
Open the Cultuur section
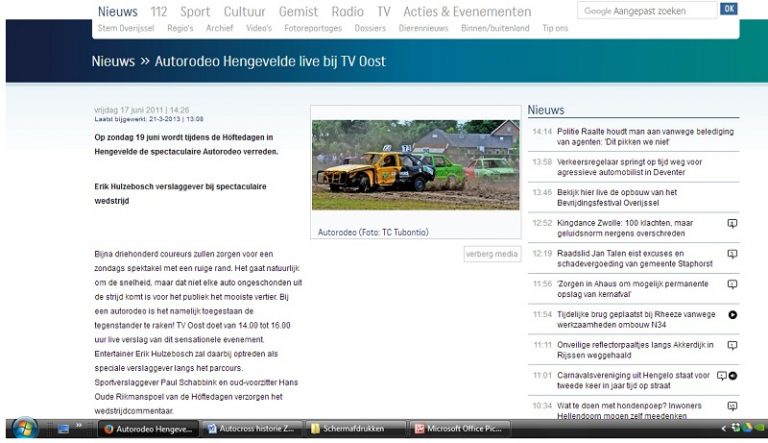(x=244, y=11)
